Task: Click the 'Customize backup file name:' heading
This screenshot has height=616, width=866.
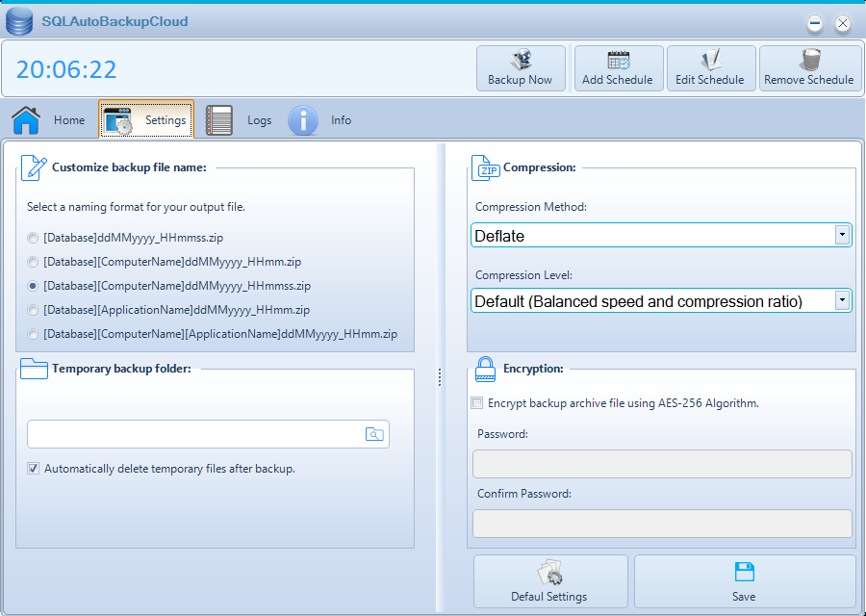Action: 129,167
